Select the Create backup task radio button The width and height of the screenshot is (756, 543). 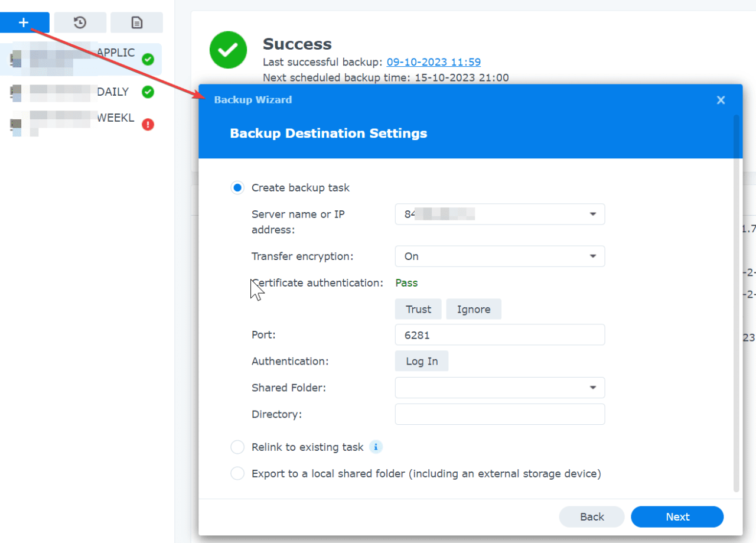(x=237, y=188)
